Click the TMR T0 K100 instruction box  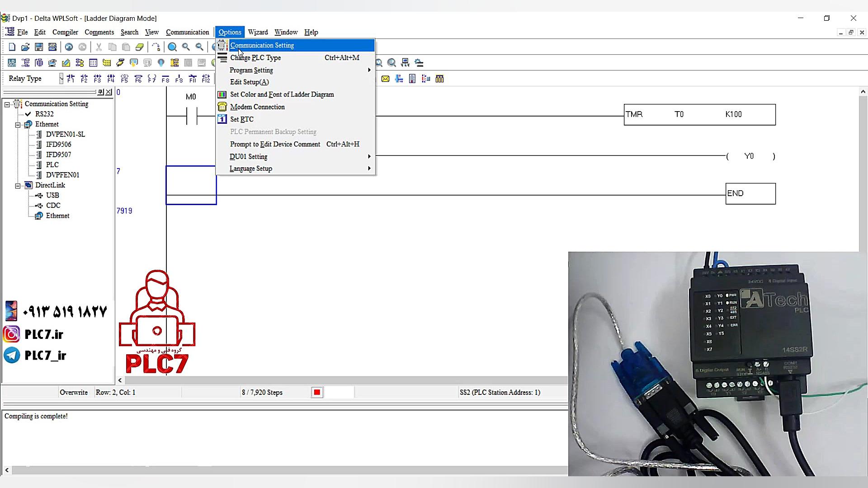699,114
